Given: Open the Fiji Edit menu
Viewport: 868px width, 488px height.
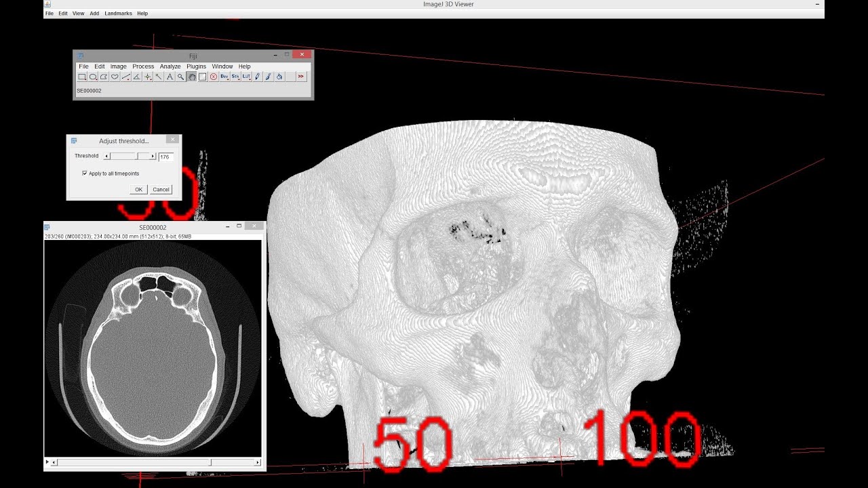Looking at the screenshot, I should pos(100,66).
